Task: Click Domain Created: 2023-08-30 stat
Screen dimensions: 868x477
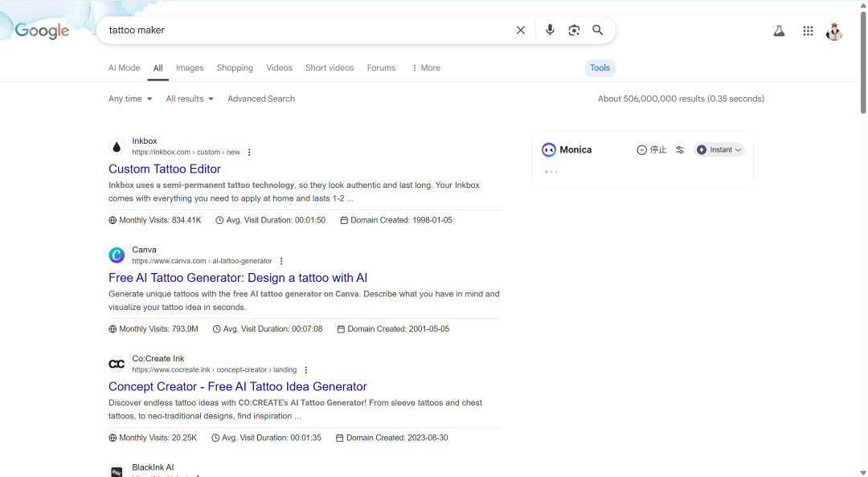Action: (x=392, y=438)
